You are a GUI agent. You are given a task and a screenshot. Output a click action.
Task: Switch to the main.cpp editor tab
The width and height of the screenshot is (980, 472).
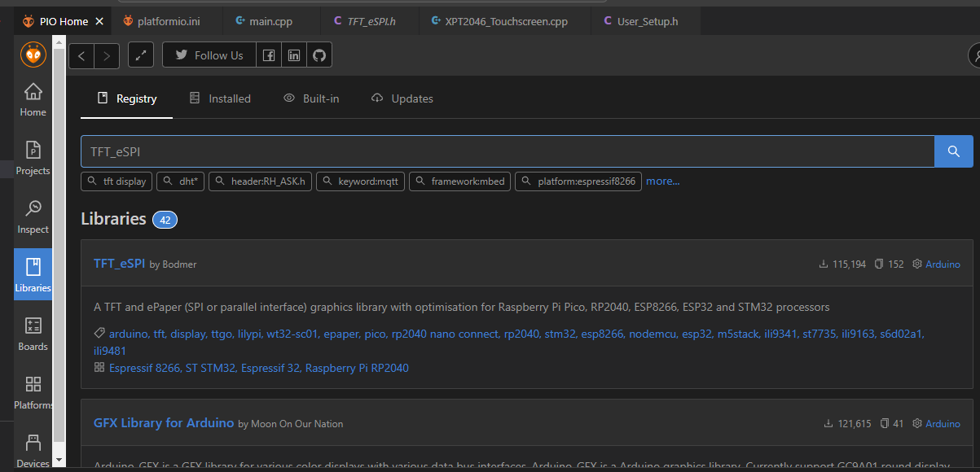pos(271,21)
